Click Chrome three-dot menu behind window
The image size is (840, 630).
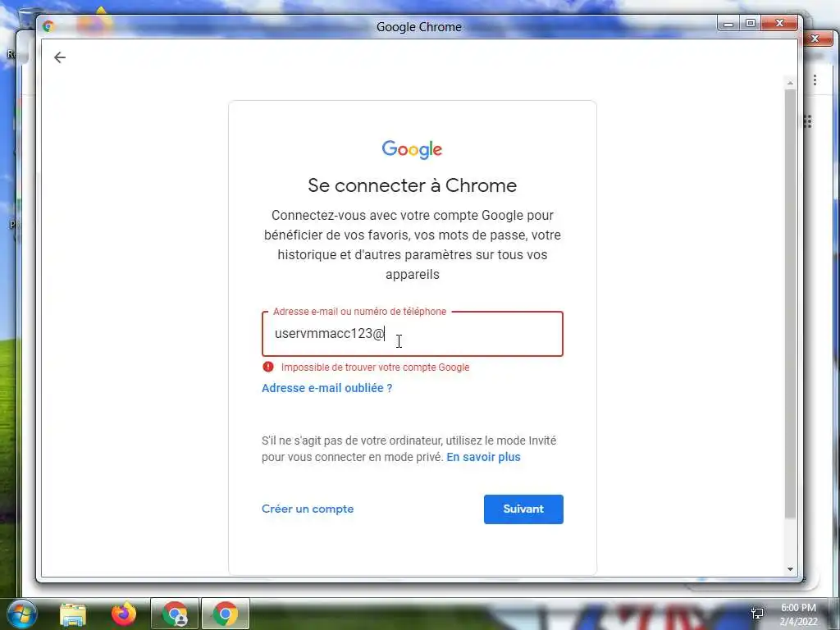point(815,80)
